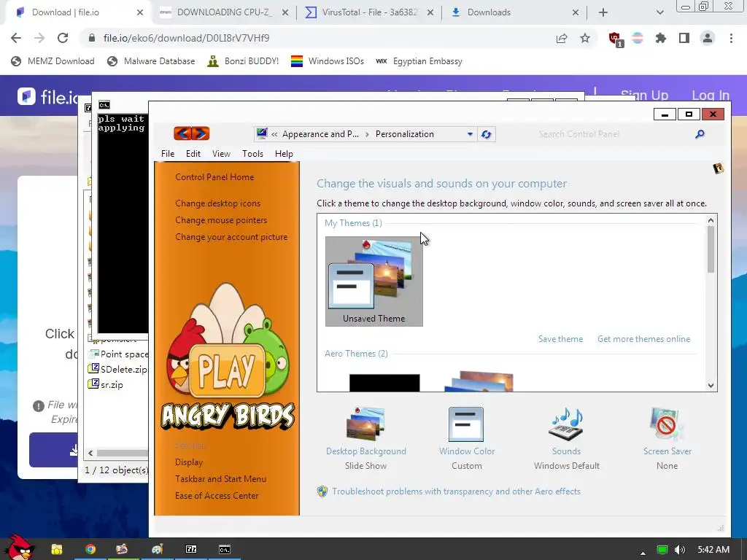Viewport: 747px width, 560px height.
Task: Click the Control Panel search magnifier icon
Action: [x=700, y=134]
